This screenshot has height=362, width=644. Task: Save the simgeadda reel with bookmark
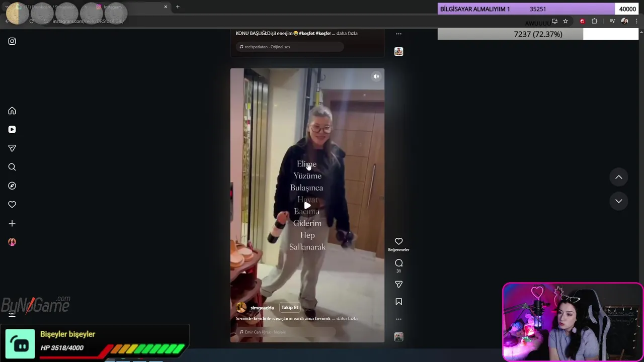click(398, 302)
